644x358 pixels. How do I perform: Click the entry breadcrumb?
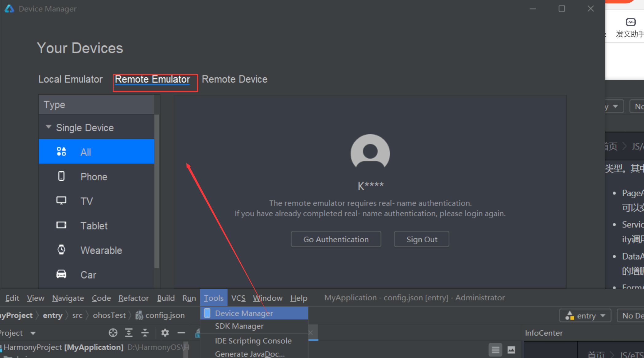pyautogui.click(x=52, y=315)
